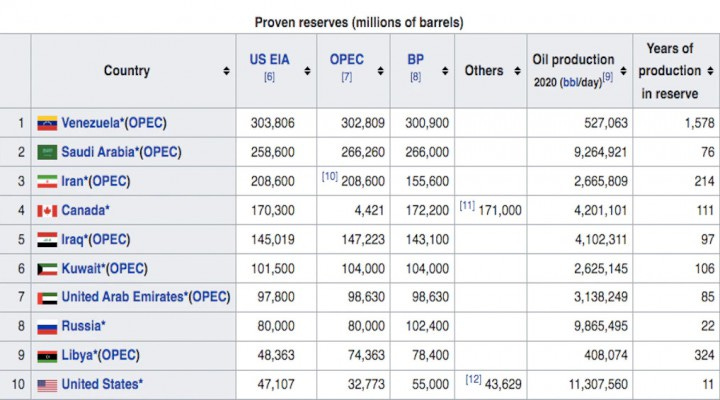Open the Kuwait country link
The image size is (720, 400).
click(81, 269)
